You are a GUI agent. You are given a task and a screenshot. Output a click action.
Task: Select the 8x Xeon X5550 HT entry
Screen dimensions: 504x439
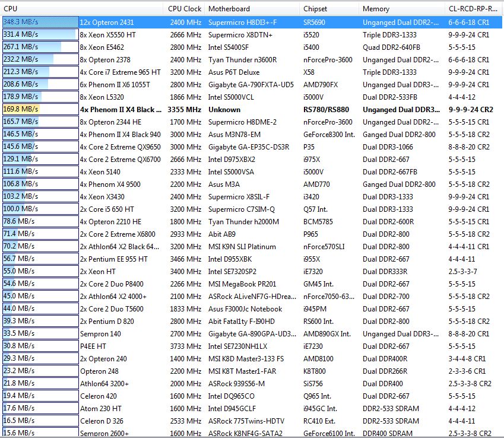tap(107, 34)
